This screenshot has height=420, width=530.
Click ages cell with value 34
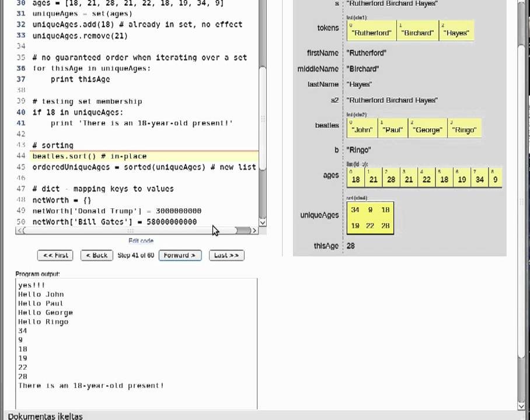[x=480, y=177]
